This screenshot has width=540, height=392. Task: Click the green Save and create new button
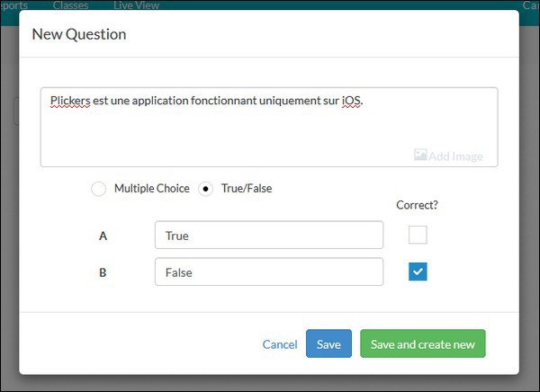coord(422,344)
